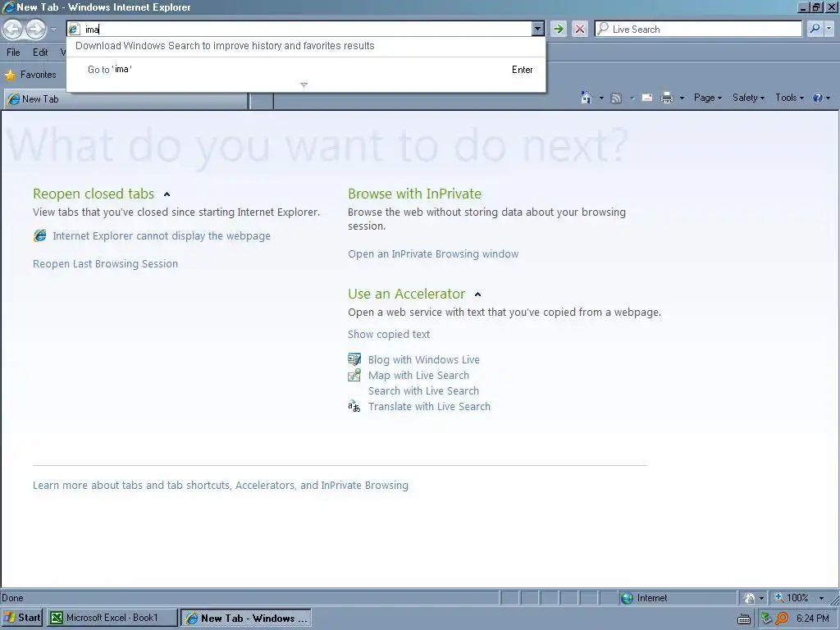The image size is (840, 630).
Task: Click Blog with Windows Live link
Action: [x=424, y=359]
